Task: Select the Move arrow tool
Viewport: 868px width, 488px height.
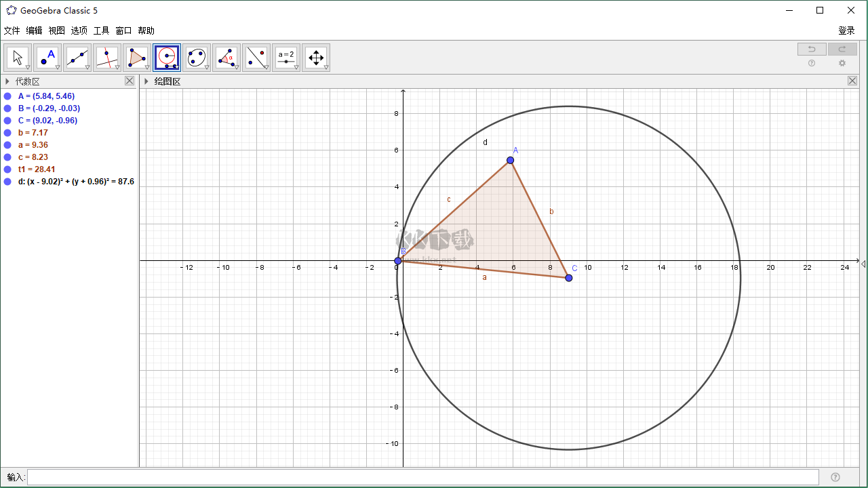Action: (x=18, y=57)
